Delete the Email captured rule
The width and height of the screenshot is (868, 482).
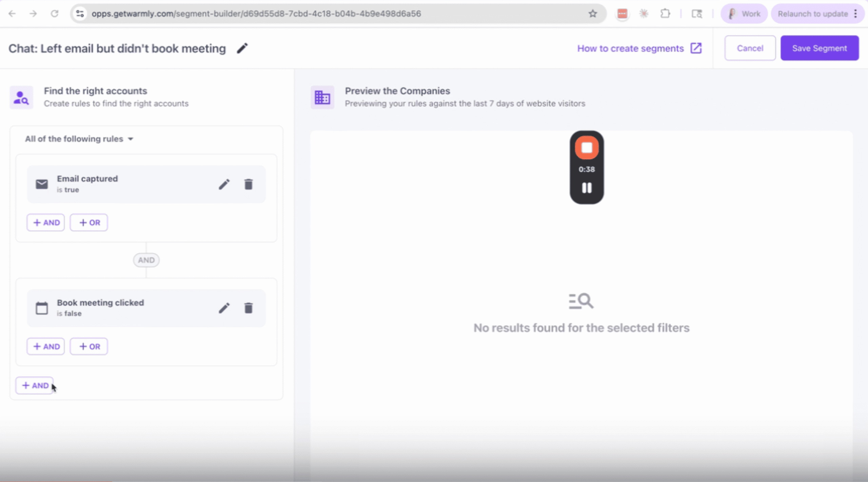(249, 184)
